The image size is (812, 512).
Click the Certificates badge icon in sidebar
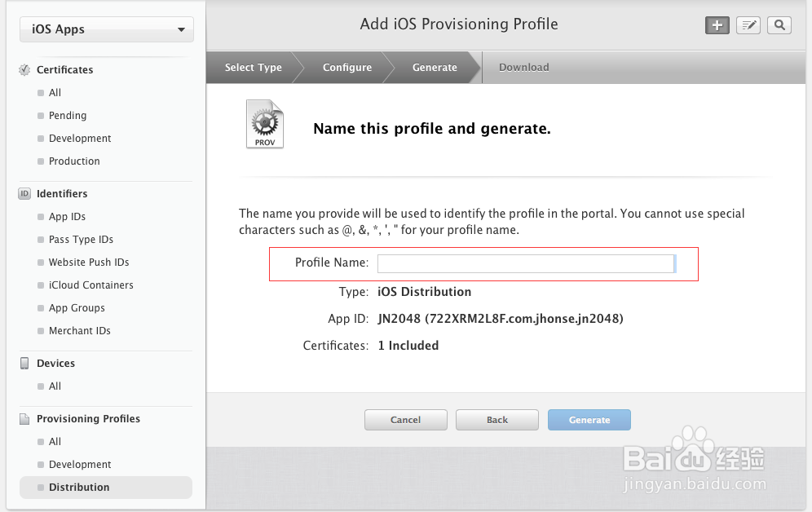(24, 69)
